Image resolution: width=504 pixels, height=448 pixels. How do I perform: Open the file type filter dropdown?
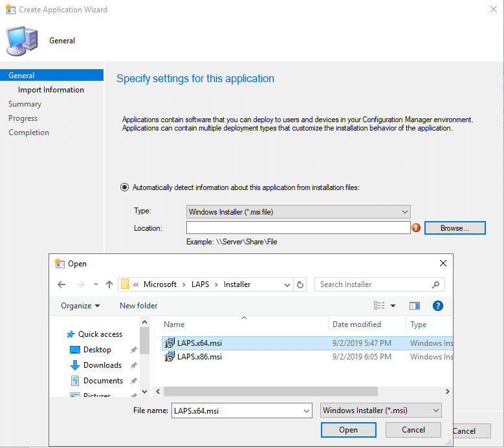pos(435,411)
